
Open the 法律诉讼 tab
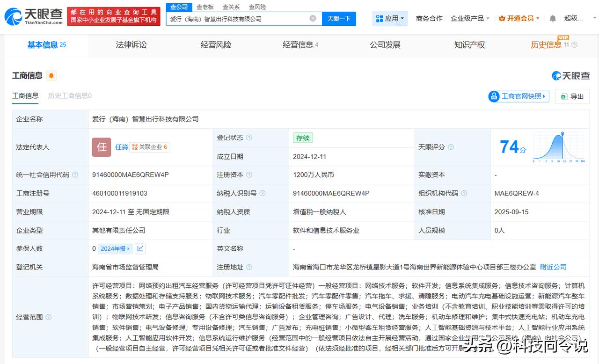(x=131, y=45)
